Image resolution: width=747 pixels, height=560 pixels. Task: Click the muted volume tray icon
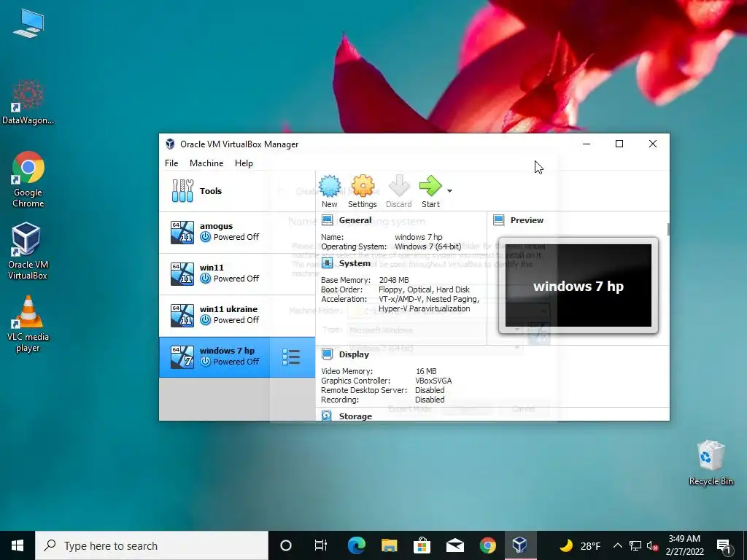click(652, 545)
